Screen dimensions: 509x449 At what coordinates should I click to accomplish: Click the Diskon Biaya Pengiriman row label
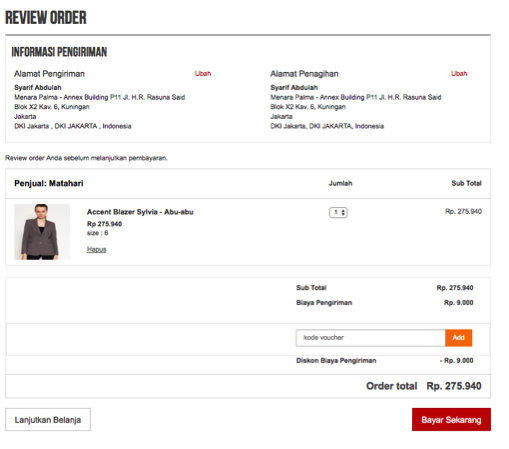click(x=336, y=360)
